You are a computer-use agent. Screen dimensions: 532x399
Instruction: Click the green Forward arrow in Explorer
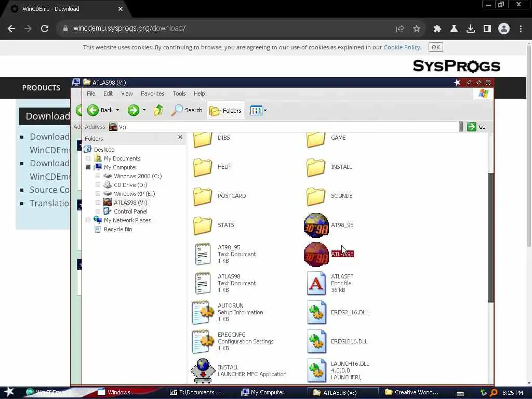coord(134,110)
